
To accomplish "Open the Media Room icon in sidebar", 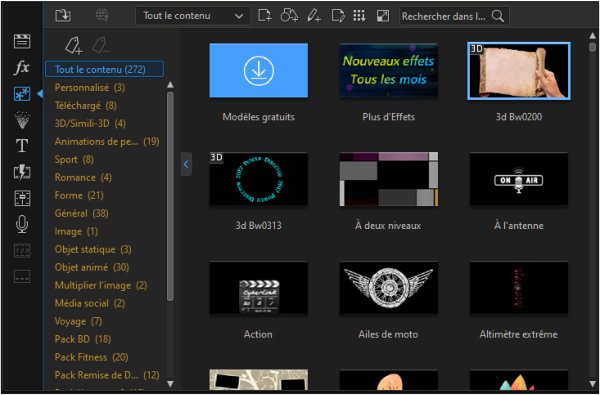I will [22, 41].
